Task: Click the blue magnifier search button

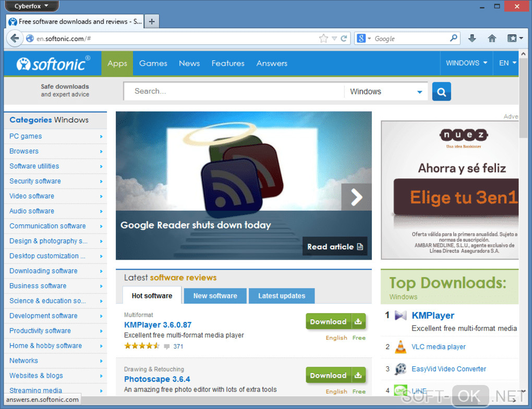Action: 441,92
